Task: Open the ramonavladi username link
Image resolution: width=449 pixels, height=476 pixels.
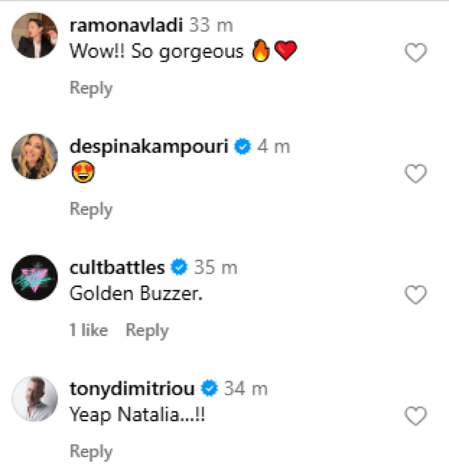Action: pos(126,26)
